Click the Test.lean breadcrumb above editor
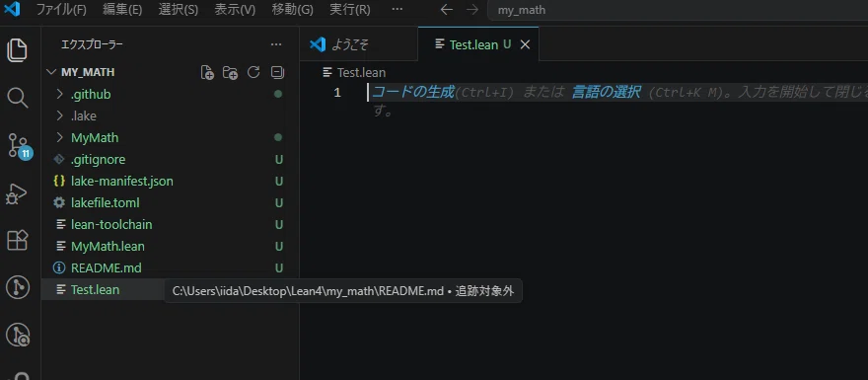Viewport: 868px width, 380px height. pyautogui.click(x=354, y=73)
